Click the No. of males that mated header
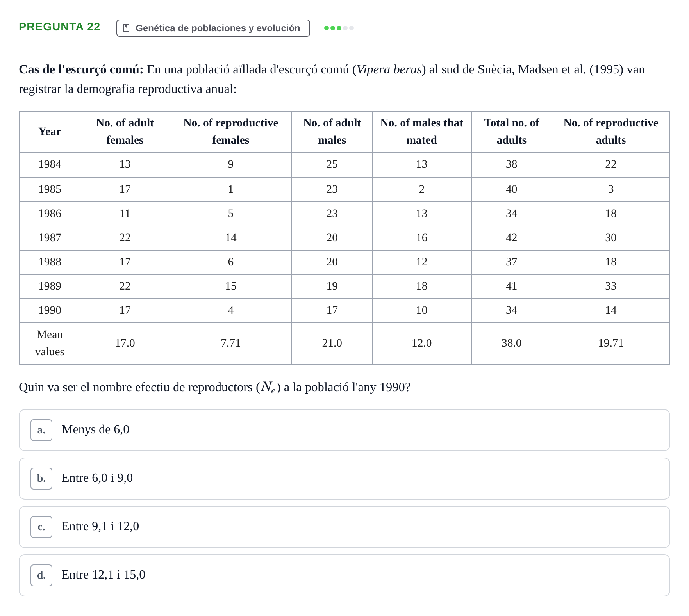This screenshot has height=616, width=689. 422,132
